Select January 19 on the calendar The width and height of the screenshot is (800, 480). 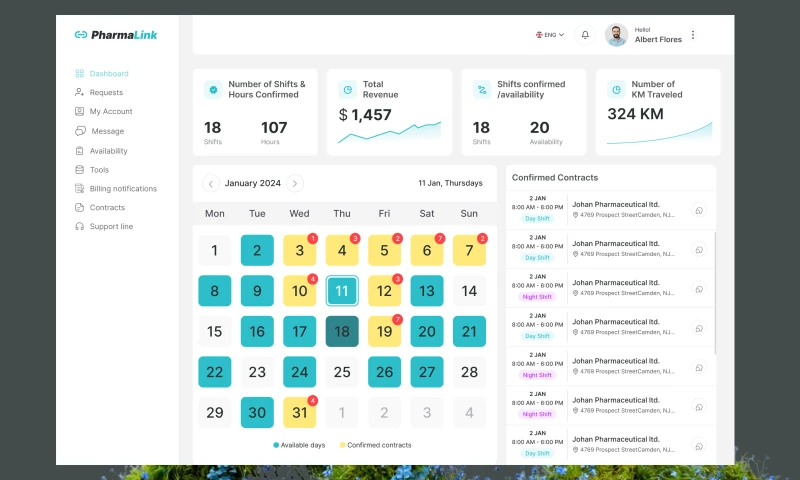point(384,332)
